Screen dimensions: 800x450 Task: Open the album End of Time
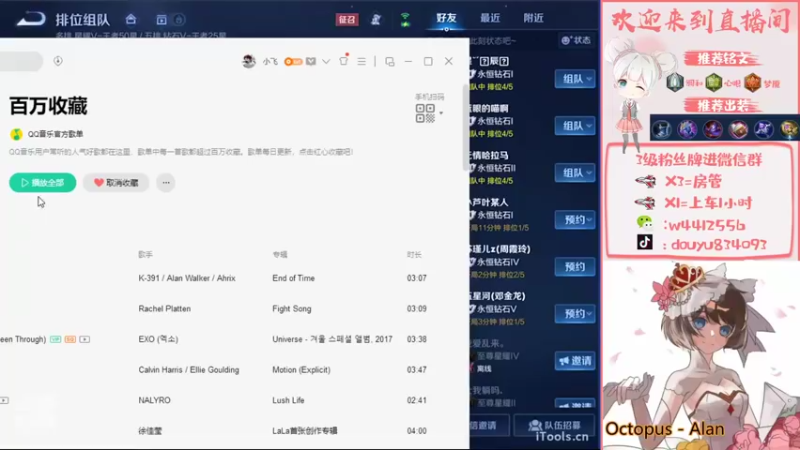(293, 278)
